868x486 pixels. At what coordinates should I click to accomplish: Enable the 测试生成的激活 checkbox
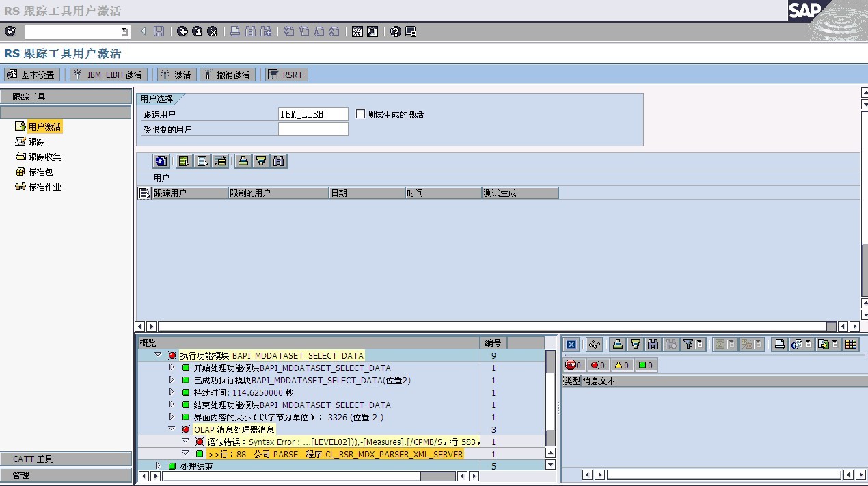(360, 114)
